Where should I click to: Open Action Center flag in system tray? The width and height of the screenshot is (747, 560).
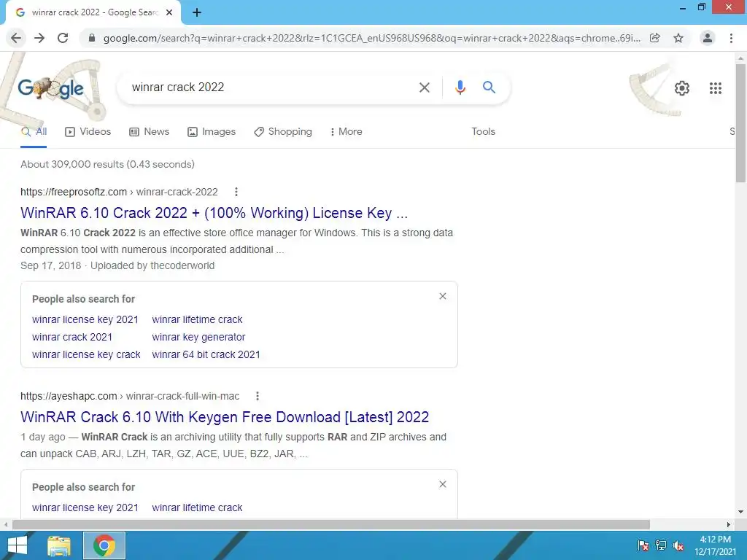(643, 545)
